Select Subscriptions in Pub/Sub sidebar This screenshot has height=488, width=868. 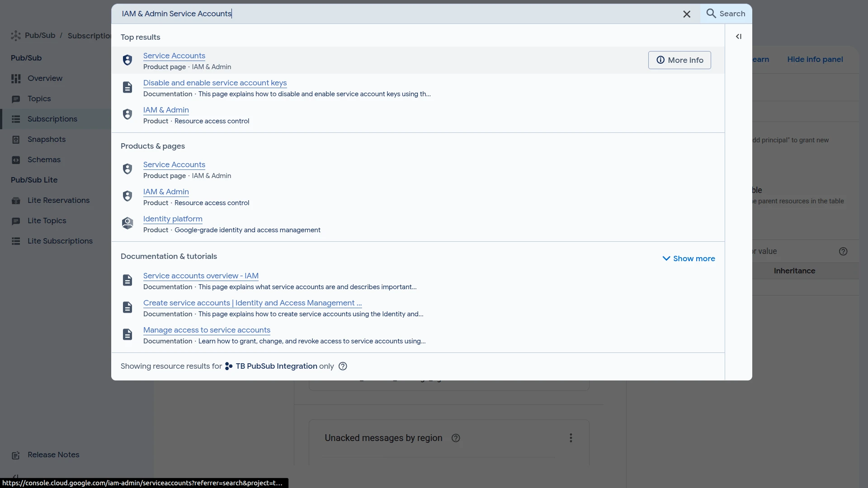coord(52,119)
